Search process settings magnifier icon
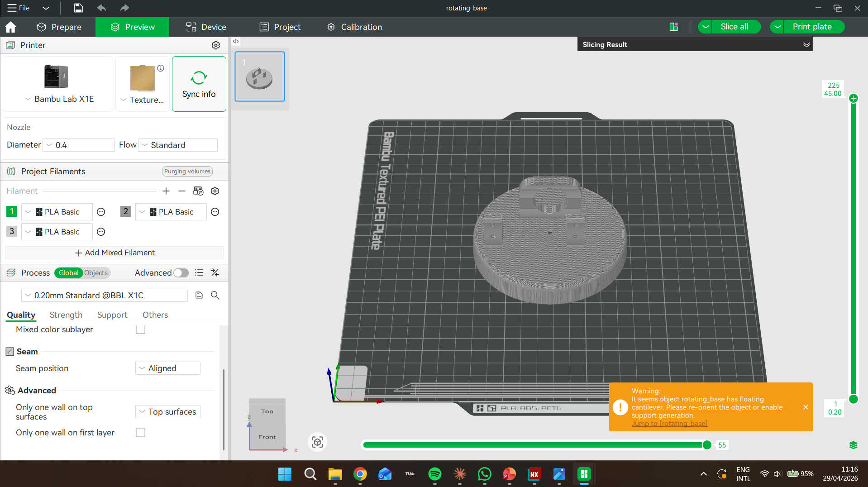This screenshot has width=868, height=487. pos(215,296)
